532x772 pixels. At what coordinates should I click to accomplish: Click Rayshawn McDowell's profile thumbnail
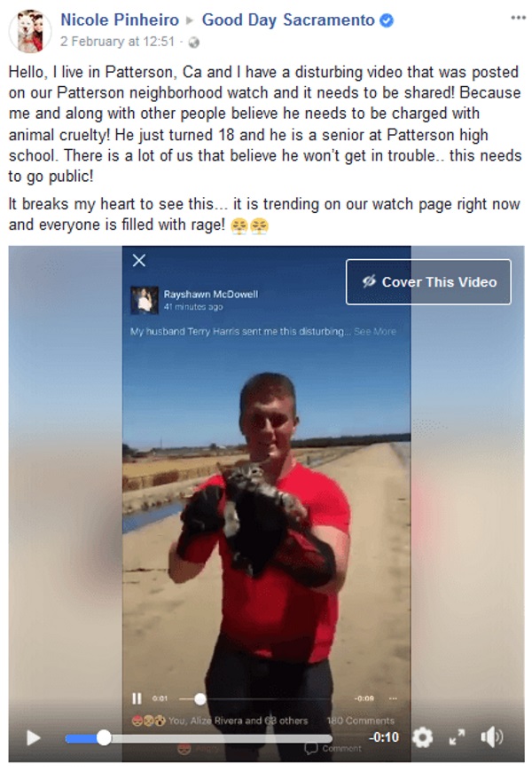(145, 300)
